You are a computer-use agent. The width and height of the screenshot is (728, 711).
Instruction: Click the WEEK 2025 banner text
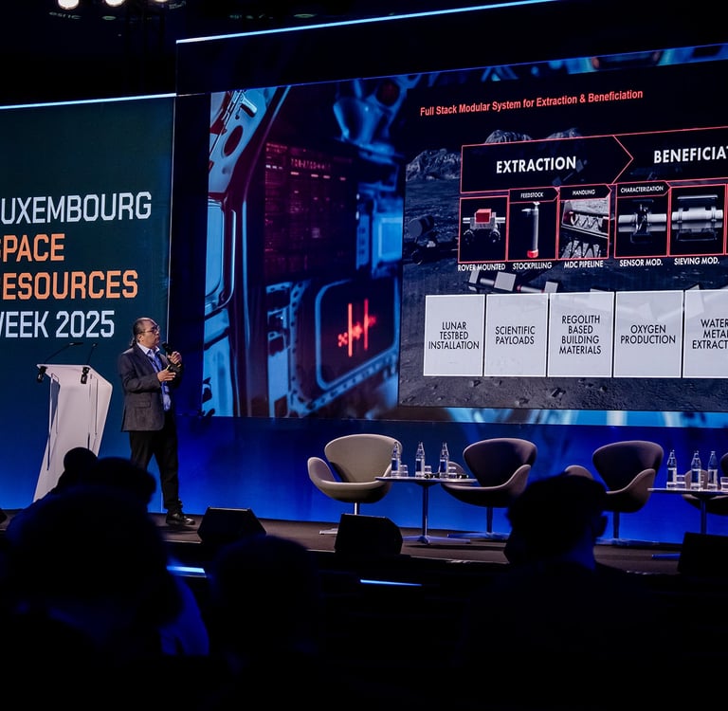coord(57,323)
